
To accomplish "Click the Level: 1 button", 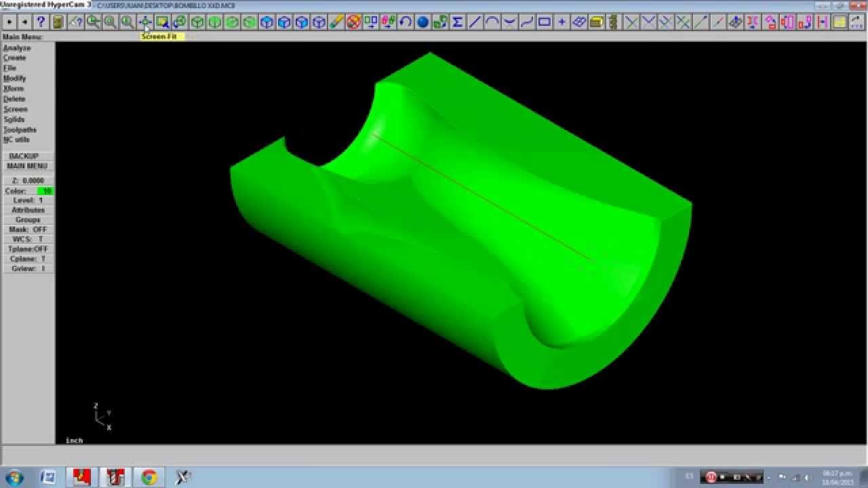I will coord(28,201).
